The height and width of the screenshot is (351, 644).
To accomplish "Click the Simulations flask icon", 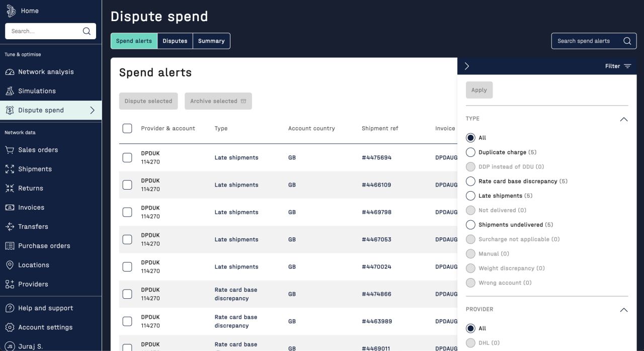I will coord(10,91).
